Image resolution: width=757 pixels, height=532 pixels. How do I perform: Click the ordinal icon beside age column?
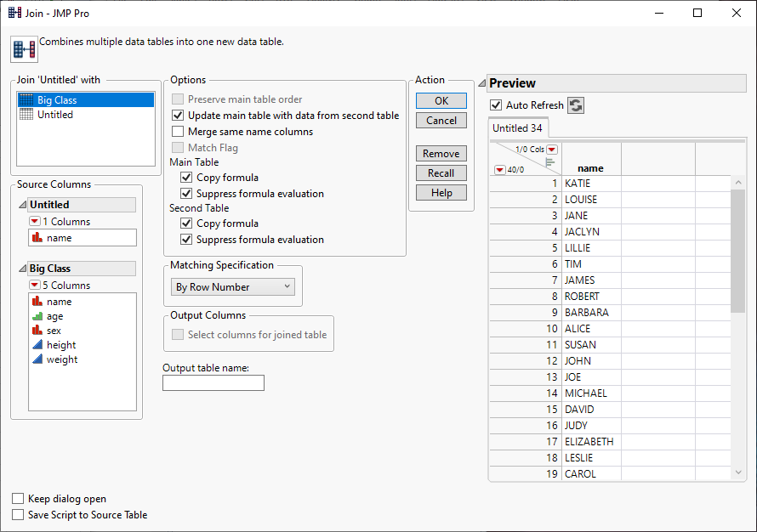pyautogui.click(x=37, y=316)
